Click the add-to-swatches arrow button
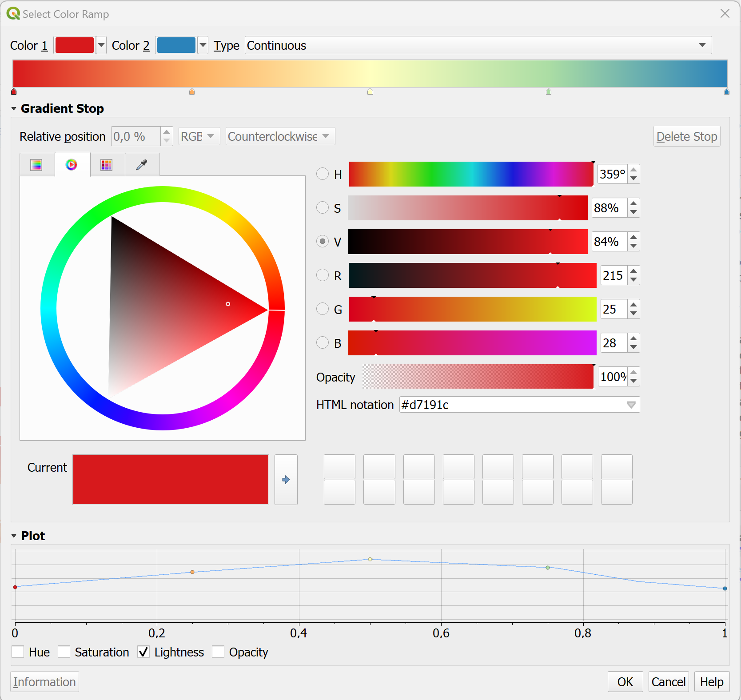The height and width of the screenshot is (700, 741). tap(286, 480)
